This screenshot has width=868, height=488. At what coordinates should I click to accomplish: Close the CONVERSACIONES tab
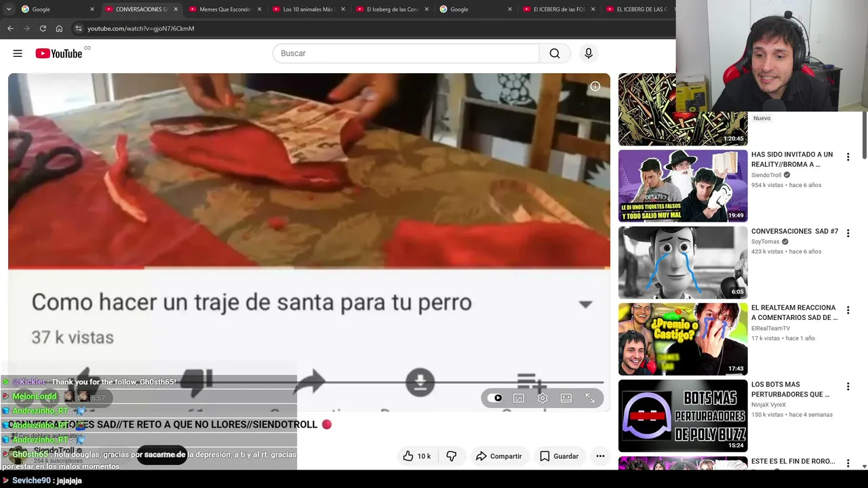[x=176, y=9]
